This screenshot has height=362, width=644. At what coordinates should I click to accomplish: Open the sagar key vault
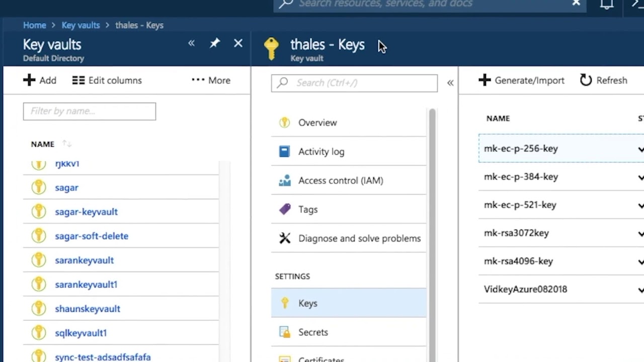[x=66, y=188]
